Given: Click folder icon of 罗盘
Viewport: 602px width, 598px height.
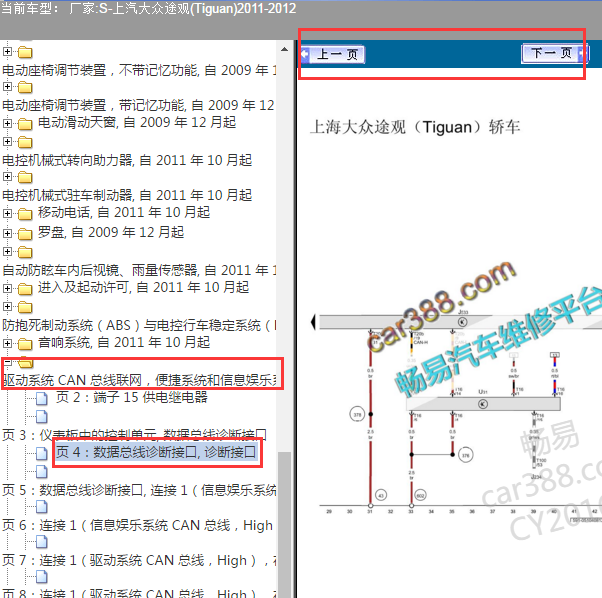Looking at the screenshot, I should click(x=25, y=234).
